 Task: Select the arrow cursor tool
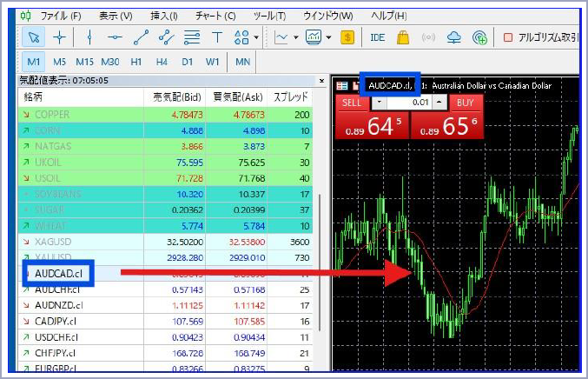pyautogui.click(x=33, y=37)
